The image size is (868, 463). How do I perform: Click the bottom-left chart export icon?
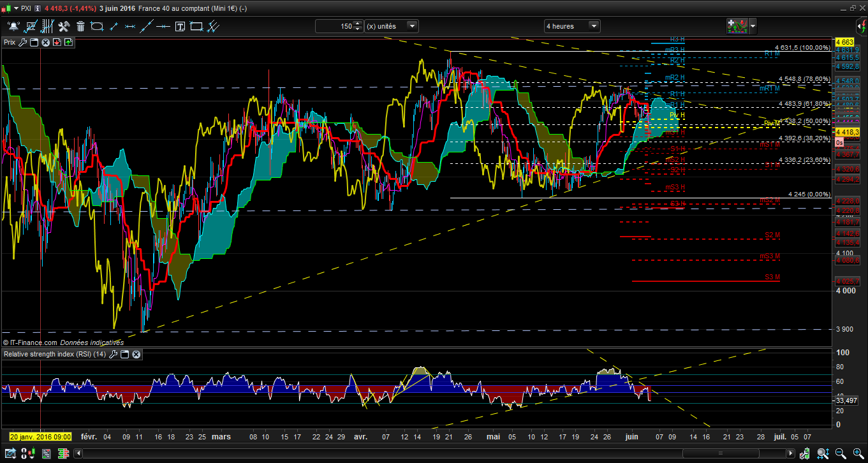pos(10,453)
